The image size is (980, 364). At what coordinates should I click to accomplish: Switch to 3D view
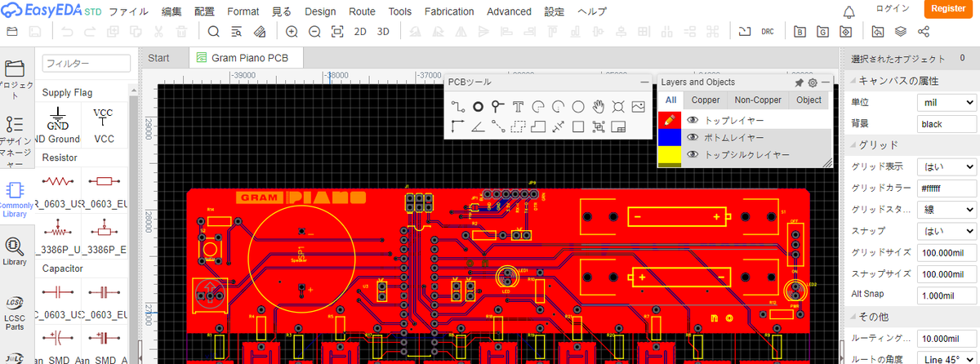click(x=383, y=32)
